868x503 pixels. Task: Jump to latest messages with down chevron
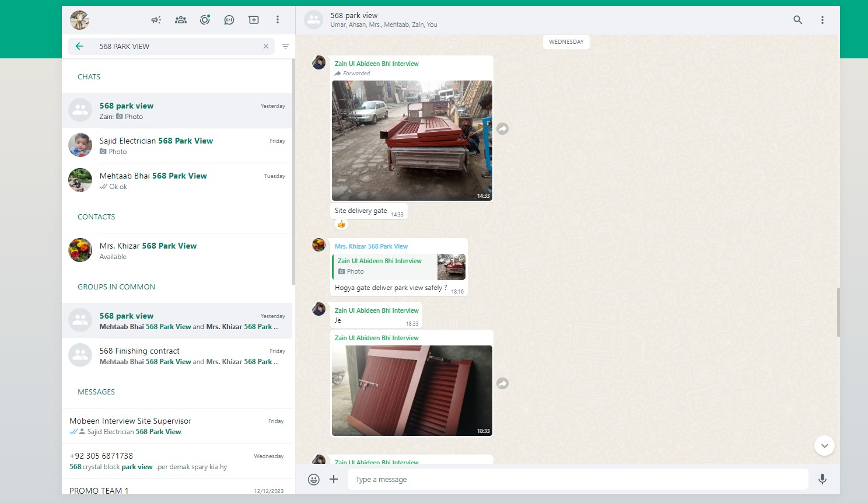tap(824, 446)
